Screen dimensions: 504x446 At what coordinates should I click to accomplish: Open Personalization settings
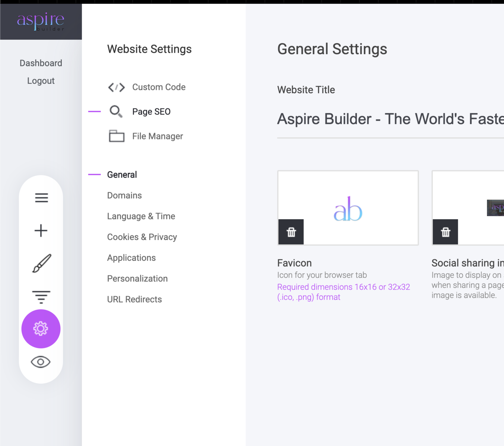coord(138,279)
